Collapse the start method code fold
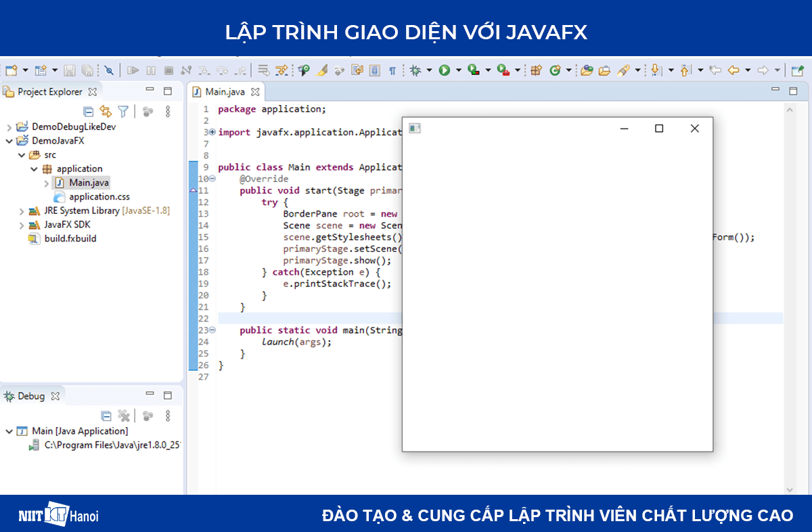Screen dimensions: 812x532 coord(212,178)
